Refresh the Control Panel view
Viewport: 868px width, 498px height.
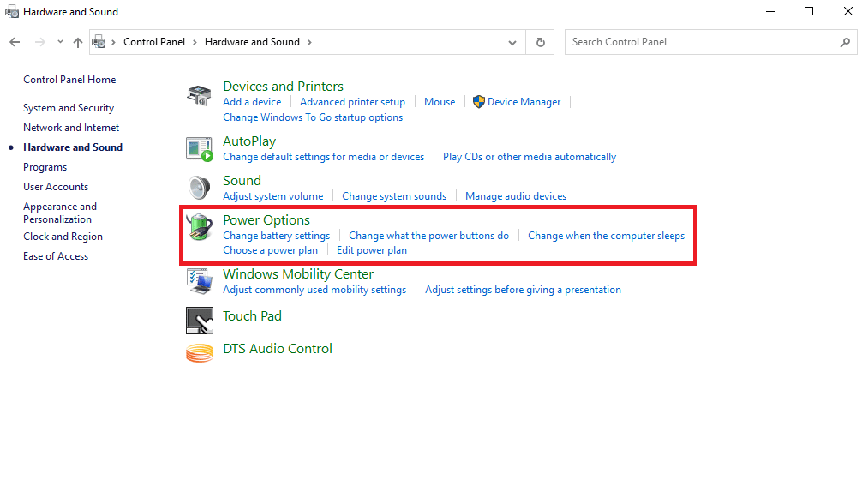(541, 42)
